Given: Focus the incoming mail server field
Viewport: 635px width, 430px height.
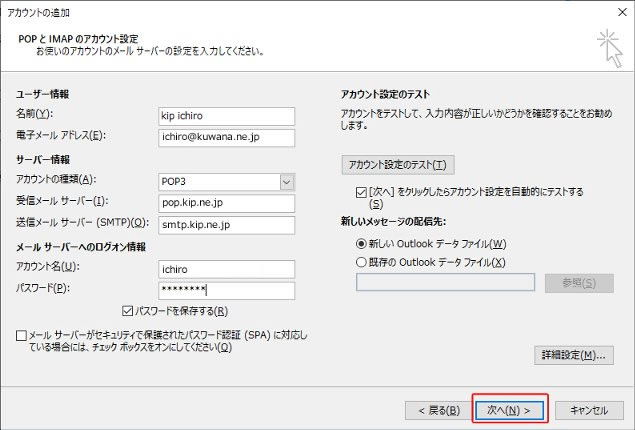Looking at the screenshot, I should pyautogui.click(x=226, y=203).
